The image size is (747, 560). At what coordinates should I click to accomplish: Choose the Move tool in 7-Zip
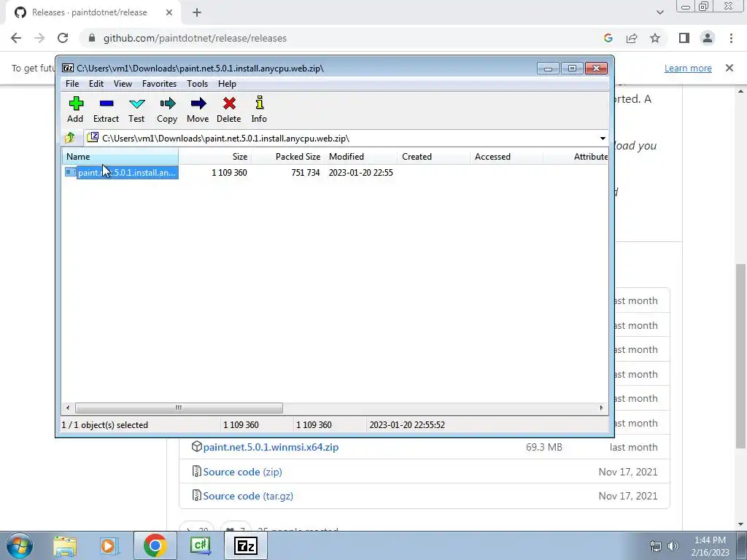click(198, 109)
